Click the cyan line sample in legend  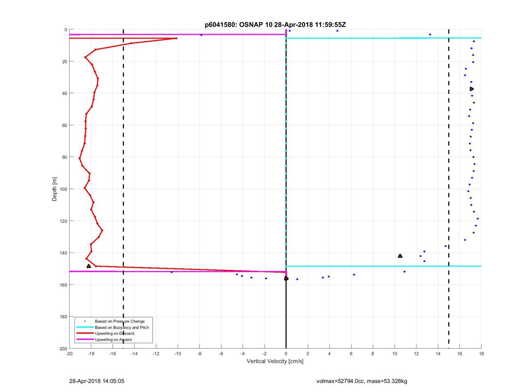[x=85, y=327]
